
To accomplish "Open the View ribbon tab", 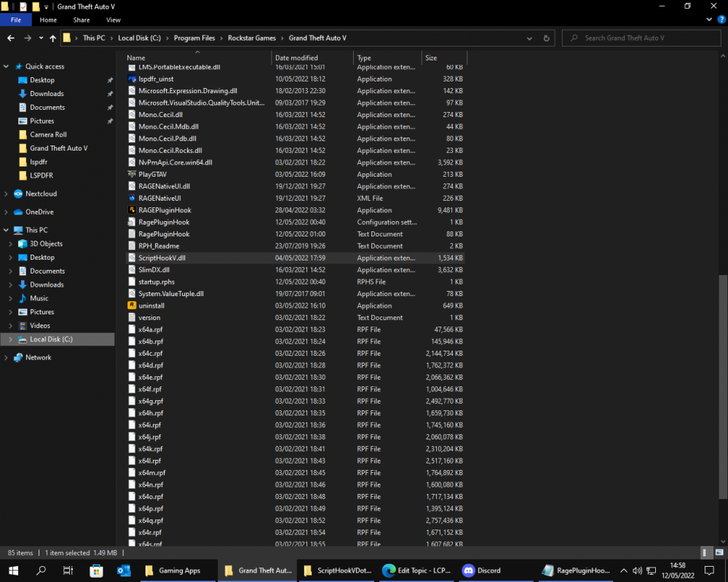I will [114, 20].
